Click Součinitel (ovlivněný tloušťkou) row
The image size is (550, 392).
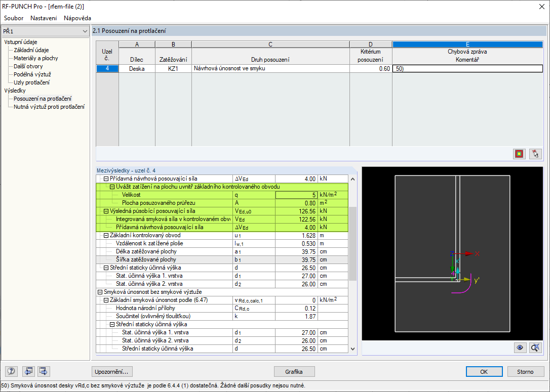coord(222,316)
